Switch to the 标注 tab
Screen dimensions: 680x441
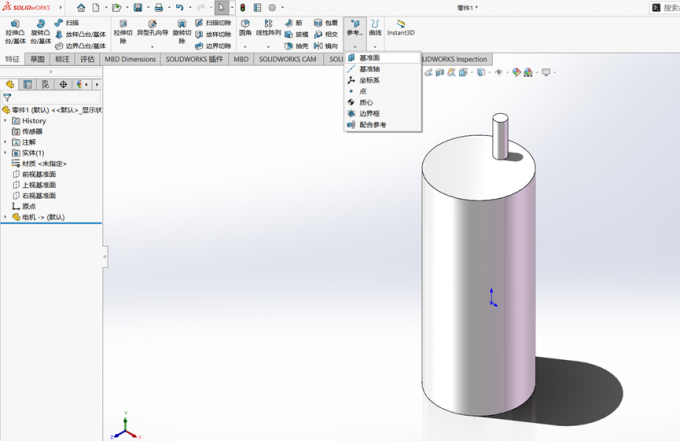(62, 59)
